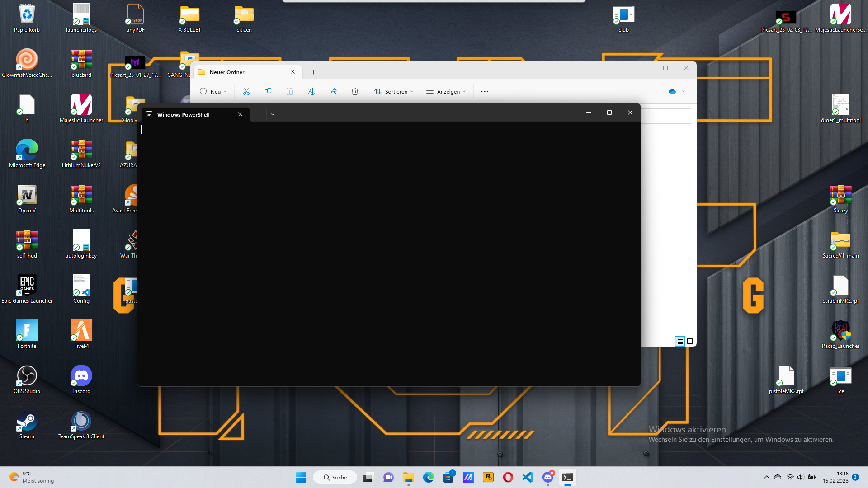Click the Neu button in Explorer
This screenshot has width=868, height=488.
pyautogui.click(x=213, y=91)
